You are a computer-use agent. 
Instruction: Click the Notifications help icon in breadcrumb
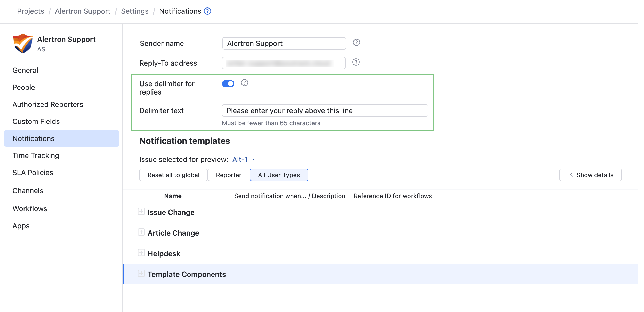pyautogui.click(x=207, y=11)
